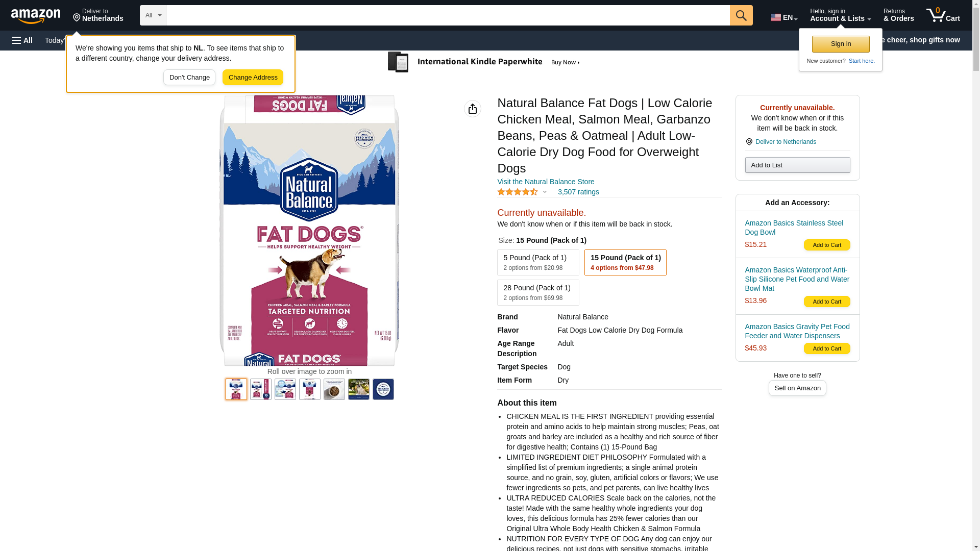Image resolution: width=980 pixels, height=551 pixels.
Task: Expand the Add to List dropdown
Action: pyautogui.click(x=797, y=165)
